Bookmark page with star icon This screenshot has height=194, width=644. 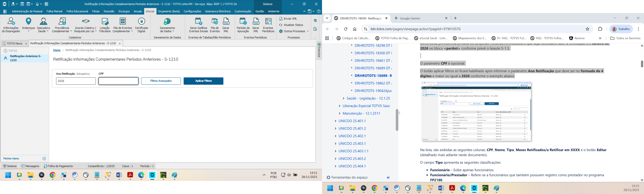click(587, 29)
